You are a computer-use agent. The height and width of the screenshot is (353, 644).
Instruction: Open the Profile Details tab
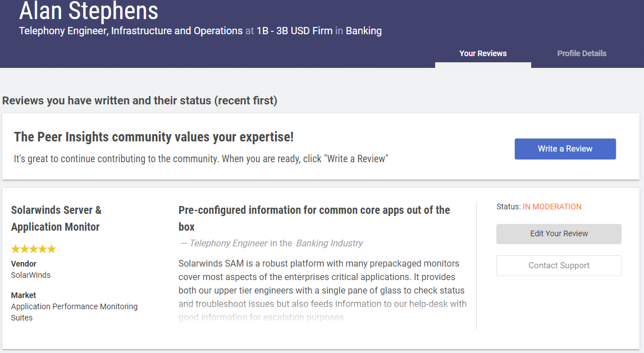tap(582, 54)
